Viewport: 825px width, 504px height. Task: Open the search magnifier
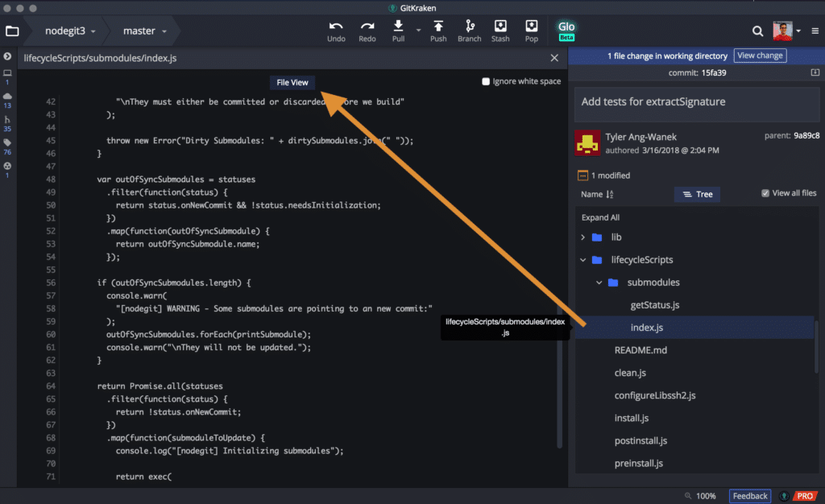pos(757,31)
